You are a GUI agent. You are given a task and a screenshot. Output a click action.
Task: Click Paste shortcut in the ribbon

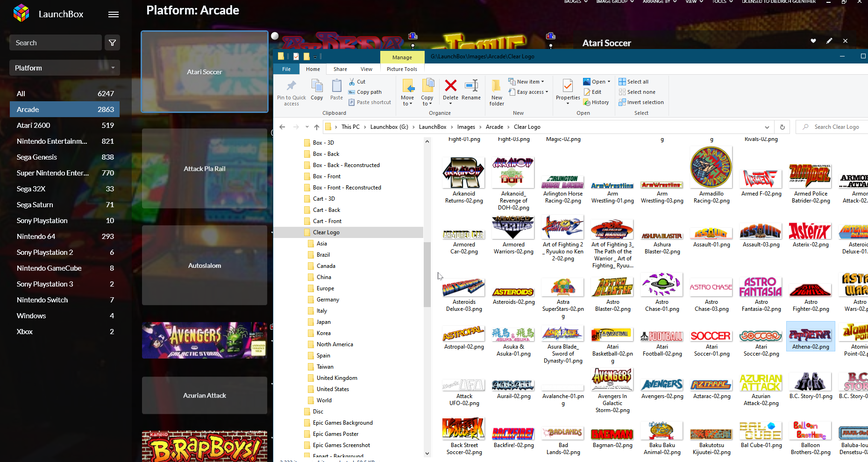tap(370, 102)
